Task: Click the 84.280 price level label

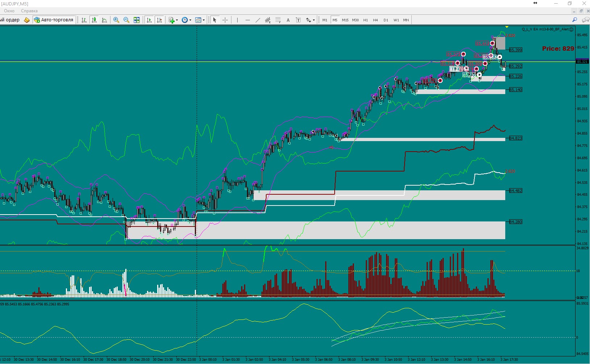Action: 515,222
